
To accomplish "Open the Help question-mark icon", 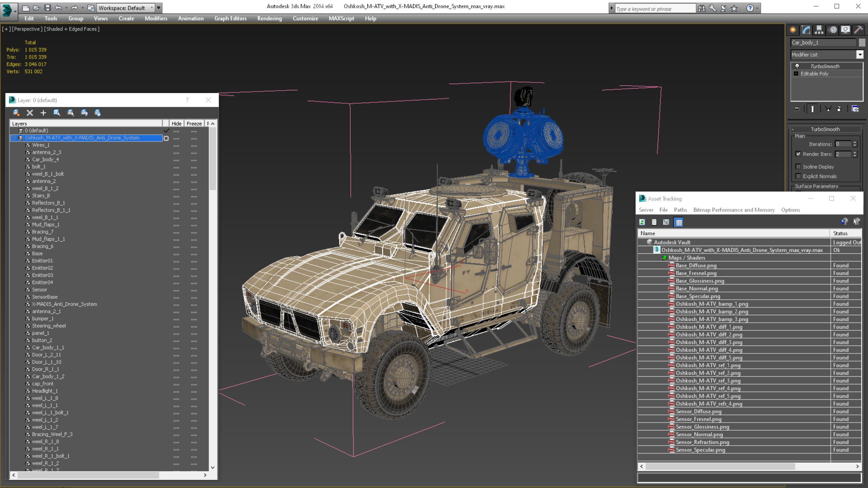I will (x=750, y=8).
